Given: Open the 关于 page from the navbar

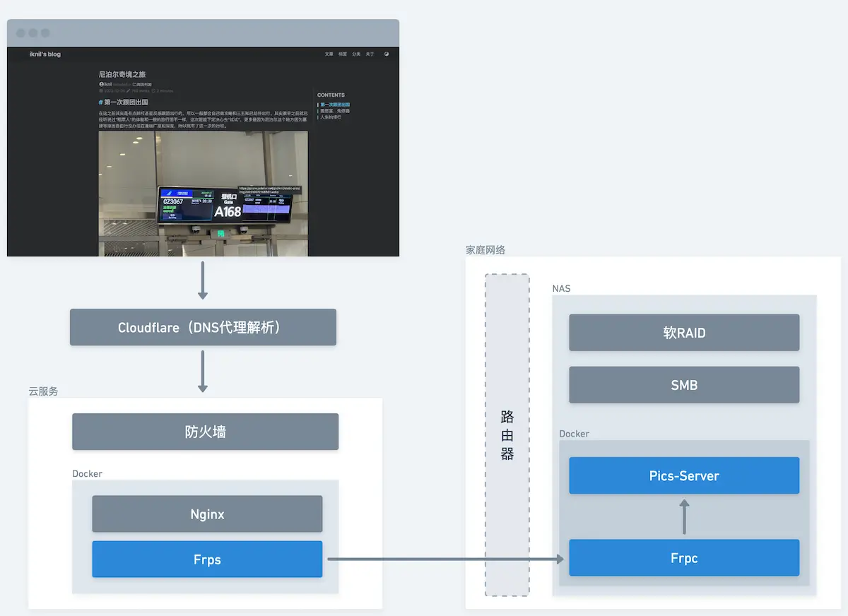Looking at the screenshot, I should 369,54.
